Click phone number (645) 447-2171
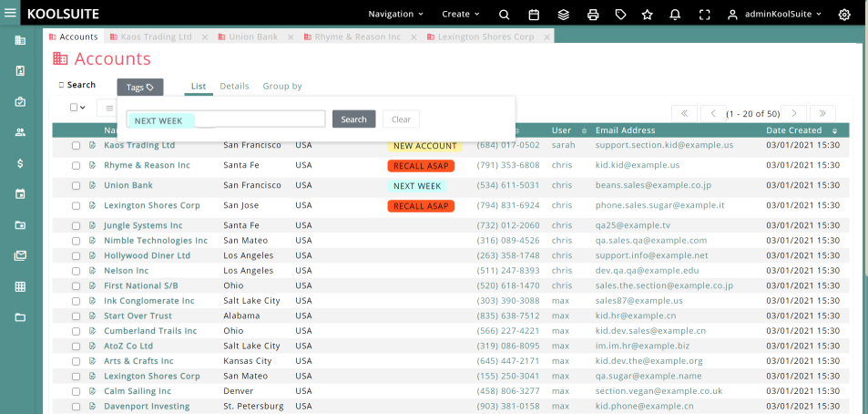Image resolution: width=868 pixels, height=414 pixels. coord(507,361)
